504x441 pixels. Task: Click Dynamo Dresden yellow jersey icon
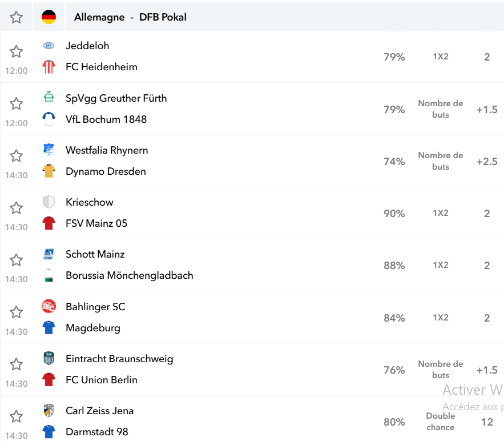tap(49, 171)
